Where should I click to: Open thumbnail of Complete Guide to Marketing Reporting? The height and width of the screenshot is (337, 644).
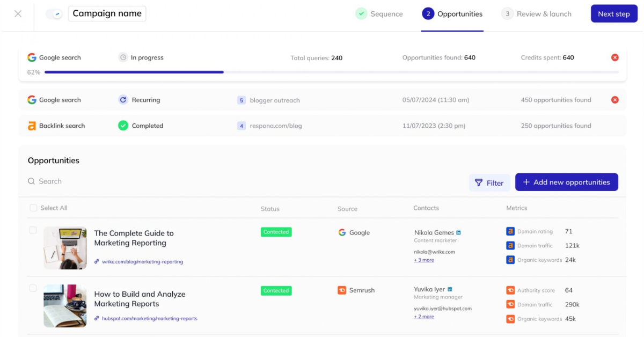coord(65,247)
